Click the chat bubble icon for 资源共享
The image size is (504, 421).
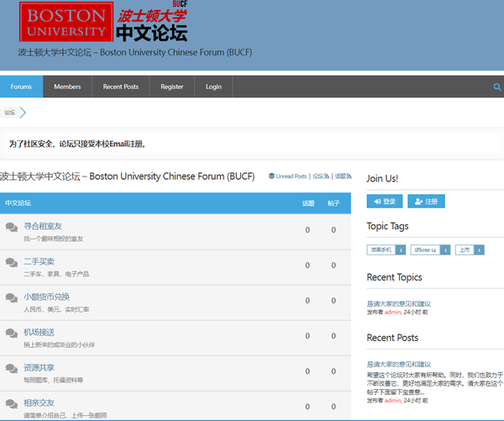[x=12, y=369]
